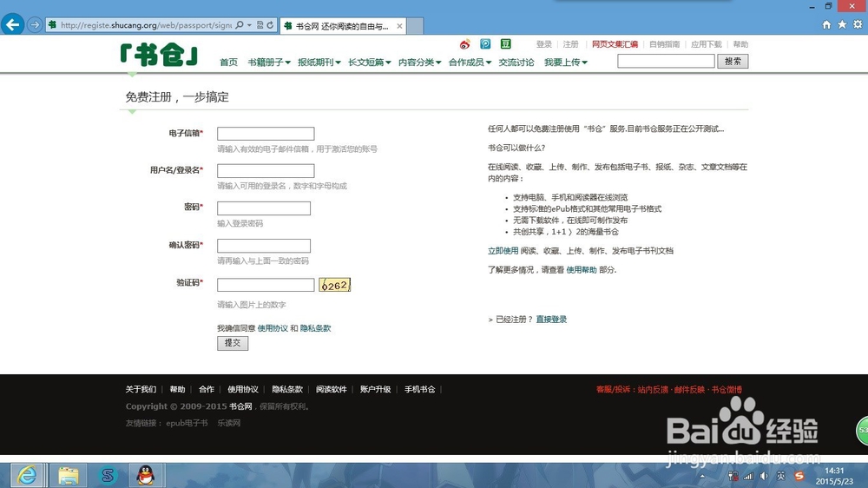The height and width of the screenshot is (488, 868).
Task: Focus the 密码 password field
Action: click(x=264, y=208)
